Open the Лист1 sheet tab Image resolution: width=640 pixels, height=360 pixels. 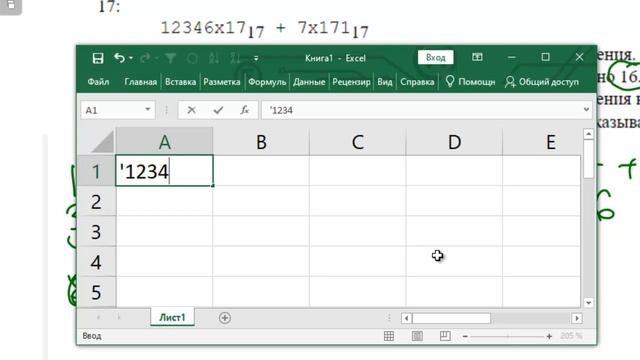[x=172, y=317]
